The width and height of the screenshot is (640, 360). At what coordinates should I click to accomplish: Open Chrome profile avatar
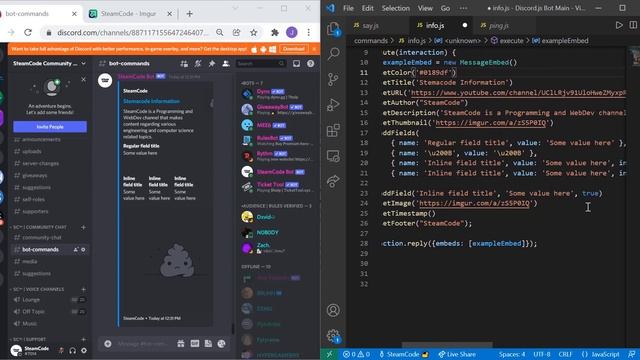291,32
